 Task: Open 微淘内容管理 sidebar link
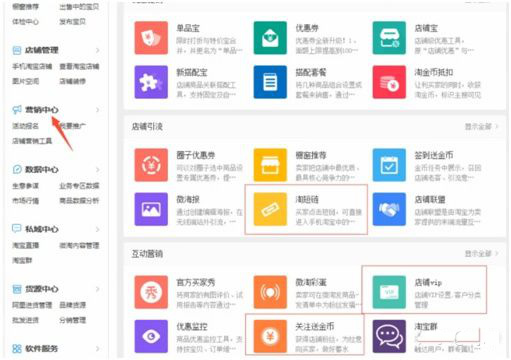[79, 245]
